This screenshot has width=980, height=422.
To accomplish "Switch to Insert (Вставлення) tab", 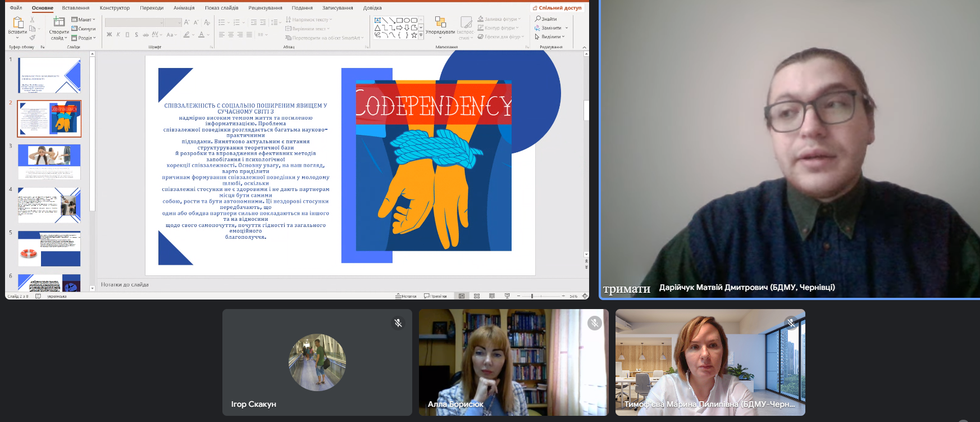I will 75,8.
